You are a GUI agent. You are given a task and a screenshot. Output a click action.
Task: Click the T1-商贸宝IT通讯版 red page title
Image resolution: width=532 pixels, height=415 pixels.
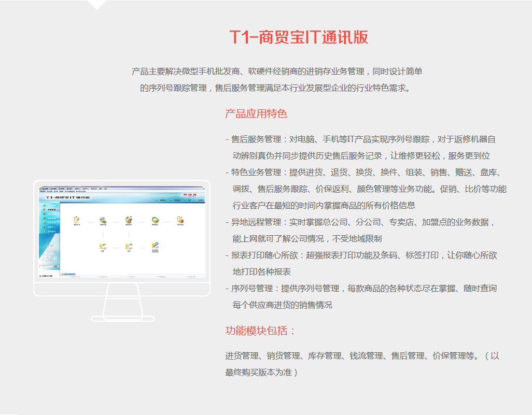pyautogui.click(x=299, y=37)
